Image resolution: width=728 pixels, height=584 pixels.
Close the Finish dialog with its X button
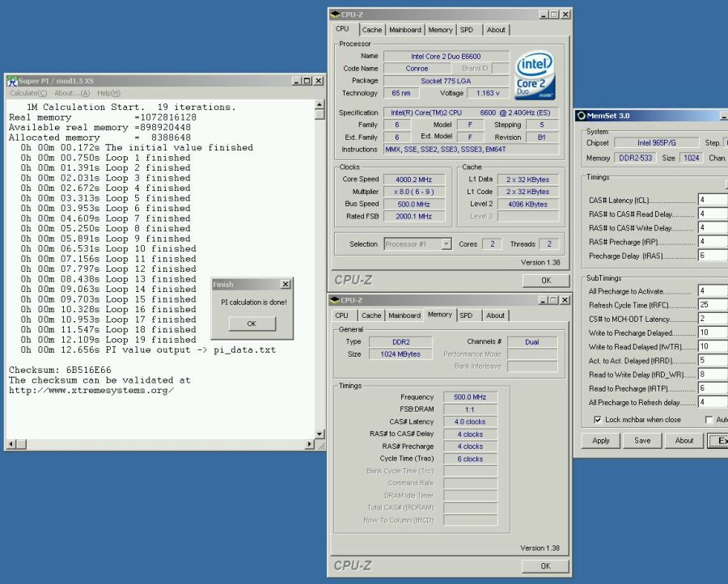tap(286, 284)
